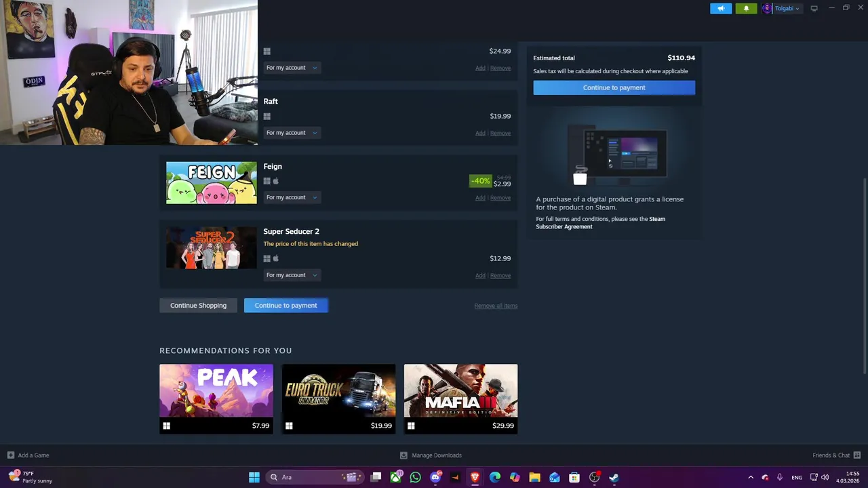Click Add link for Raft
Image resolution: width=868 pixels, height=488 pixels.
[x=480, y=133]
